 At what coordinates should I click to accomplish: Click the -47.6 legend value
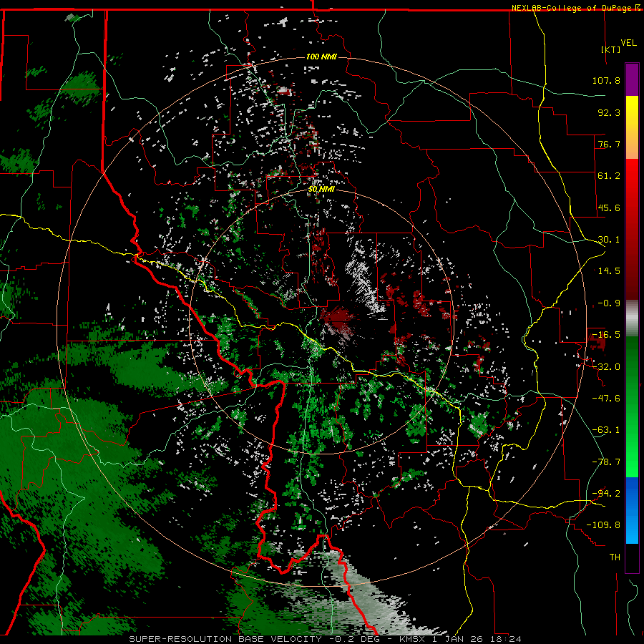tap(606, 399)
